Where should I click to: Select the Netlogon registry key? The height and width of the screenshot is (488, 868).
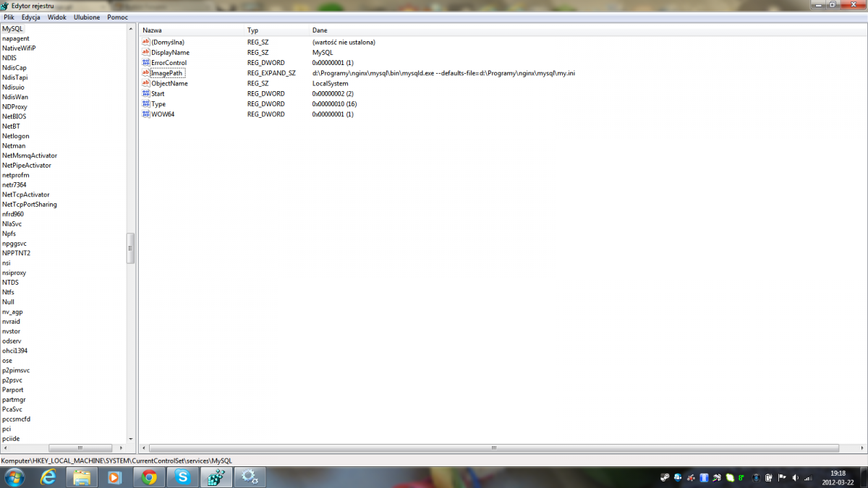click(x=16, y=136)
